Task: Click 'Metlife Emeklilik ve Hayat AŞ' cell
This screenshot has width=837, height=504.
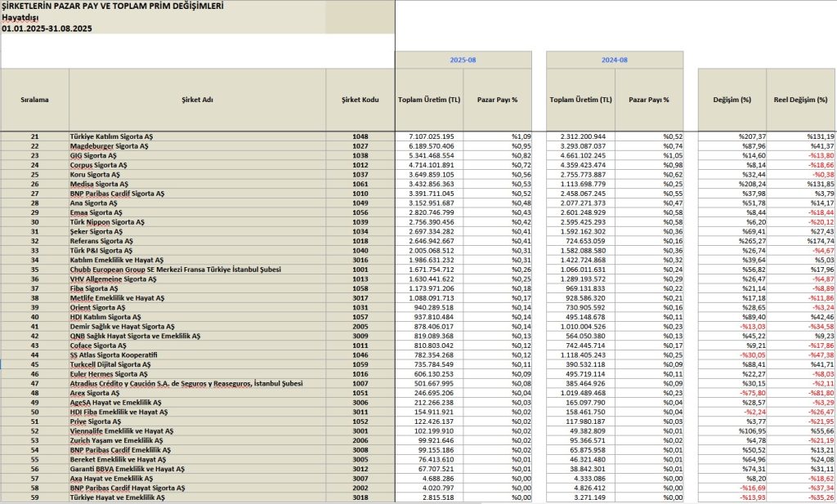Action: 197,298
